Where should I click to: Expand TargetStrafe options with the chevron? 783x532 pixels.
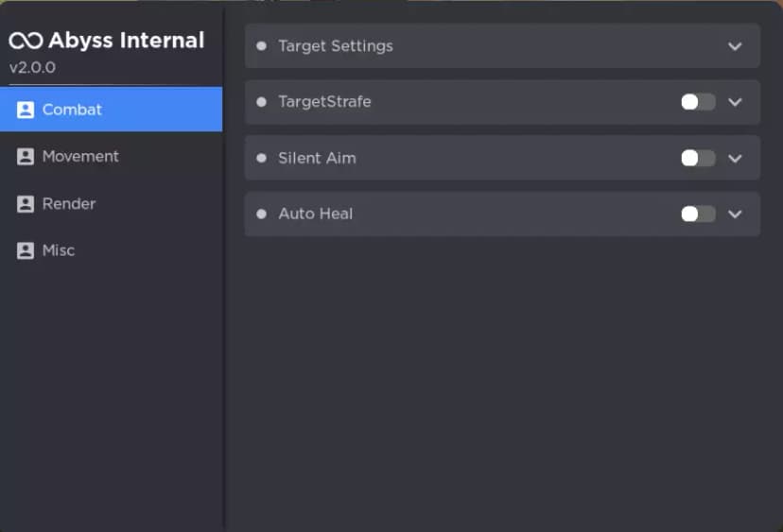click(736, 102)
